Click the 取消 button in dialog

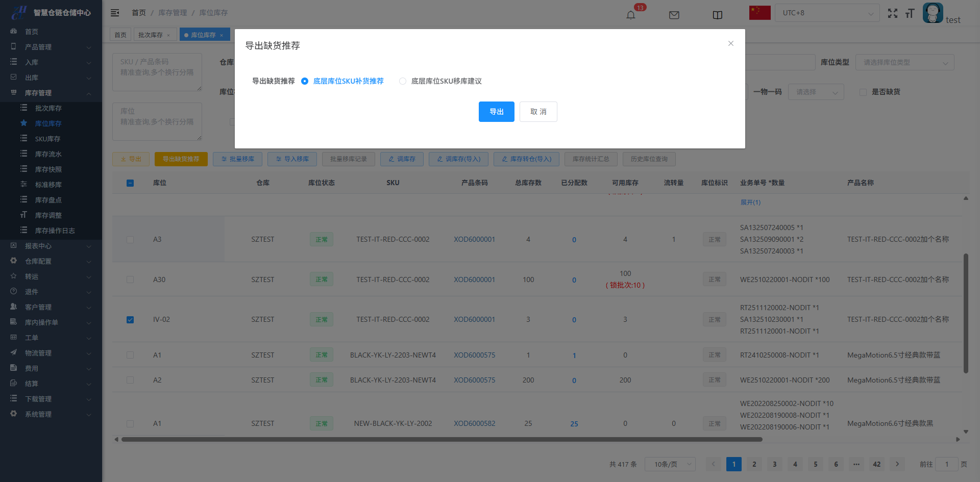538,112
